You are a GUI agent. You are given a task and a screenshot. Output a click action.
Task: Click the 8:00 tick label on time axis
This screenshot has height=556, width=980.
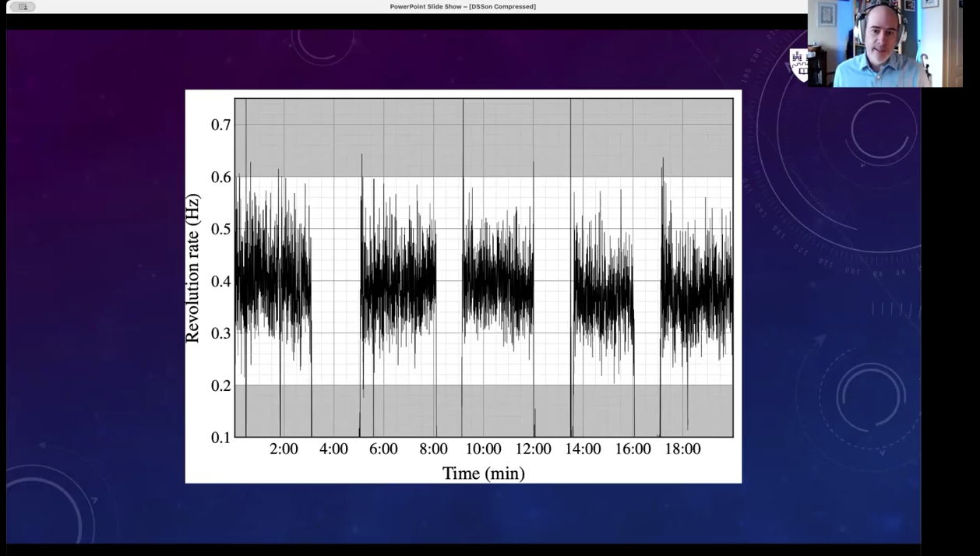click(x=433, y=449)
